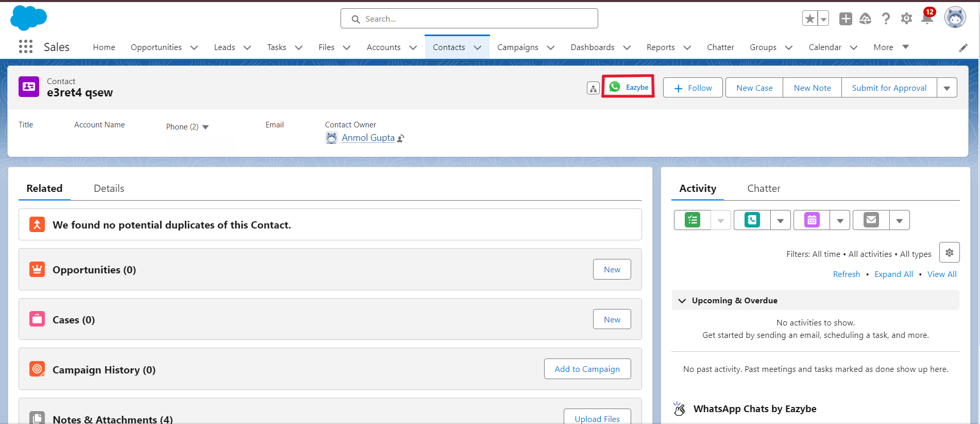Image resolution: width=980 pixels, height=424 pixels.
Task: Select the Related tab
Action: pyautogui.click(x=44, y=188)
